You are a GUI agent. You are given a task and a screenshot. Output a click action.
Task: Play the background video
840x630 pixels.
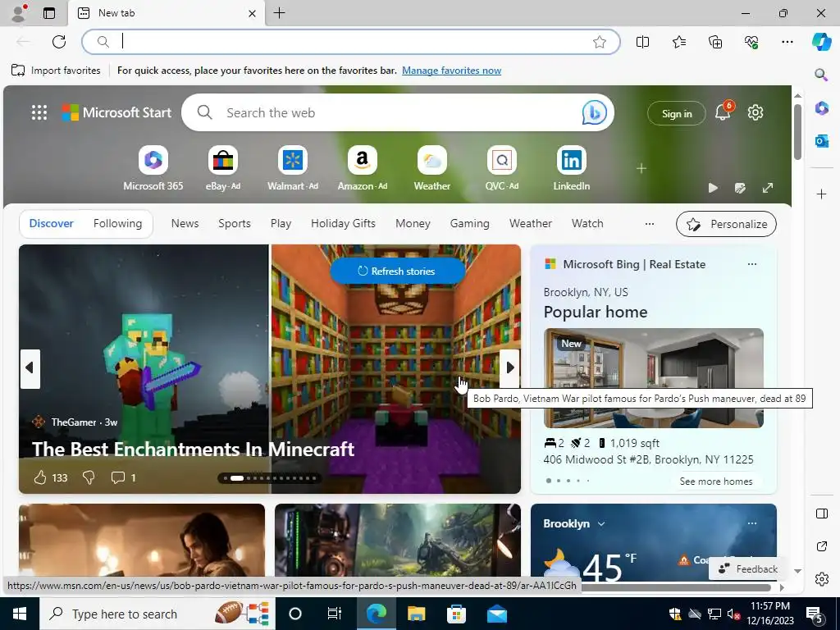tap(713, 188)
